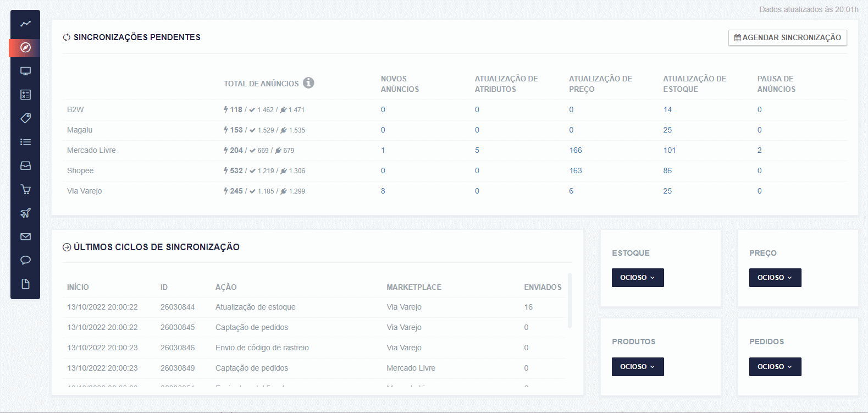Click Agendar Sincronização button
Viewport: 868px width, 413px height.
pos(787,37)
